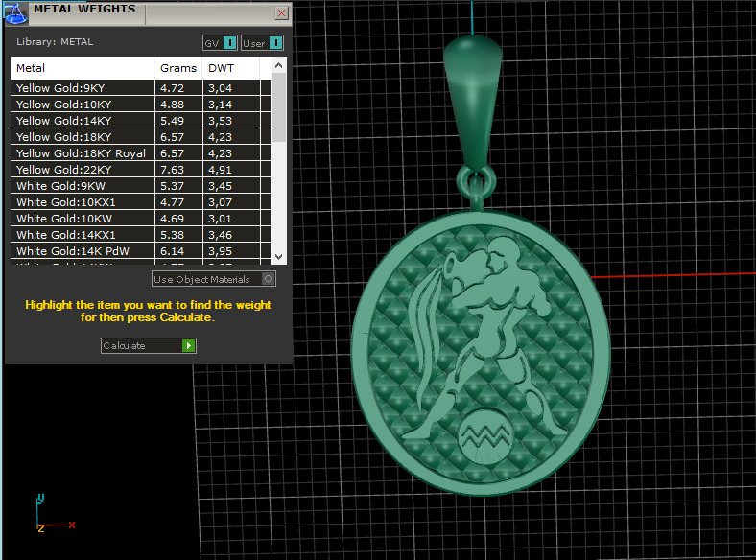Image resolution: width=756 pixels, height=560 pixels.
Task: Select White Gold:14KX1 row
Action: pyautogui.click(x=140, y=235)
